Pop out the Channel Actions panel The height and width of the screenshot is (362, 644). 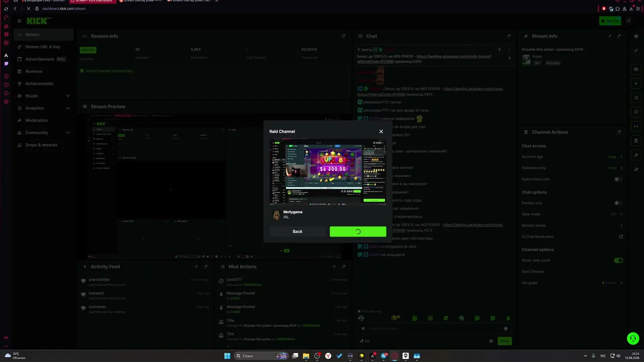tap(619, 132)
